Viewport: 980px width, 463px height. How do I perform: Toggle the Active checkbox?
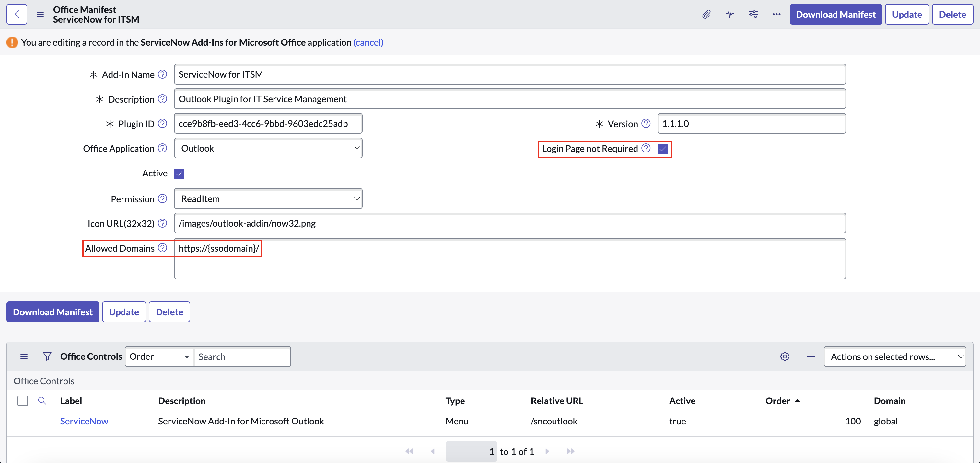coord(179,174)
